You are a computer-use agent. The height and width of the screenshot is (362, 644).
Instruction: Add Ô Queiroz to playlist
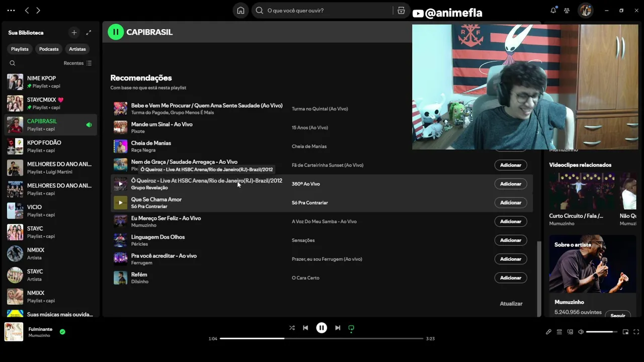[x=511, y=184]
